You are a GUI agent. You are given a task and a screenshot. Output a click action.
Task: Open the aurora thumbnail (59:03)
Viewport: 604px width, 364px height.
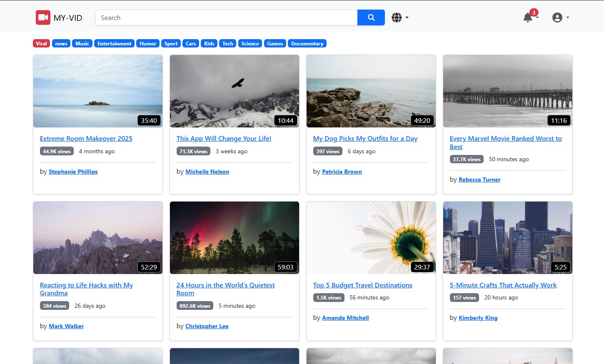pos(235,238)
